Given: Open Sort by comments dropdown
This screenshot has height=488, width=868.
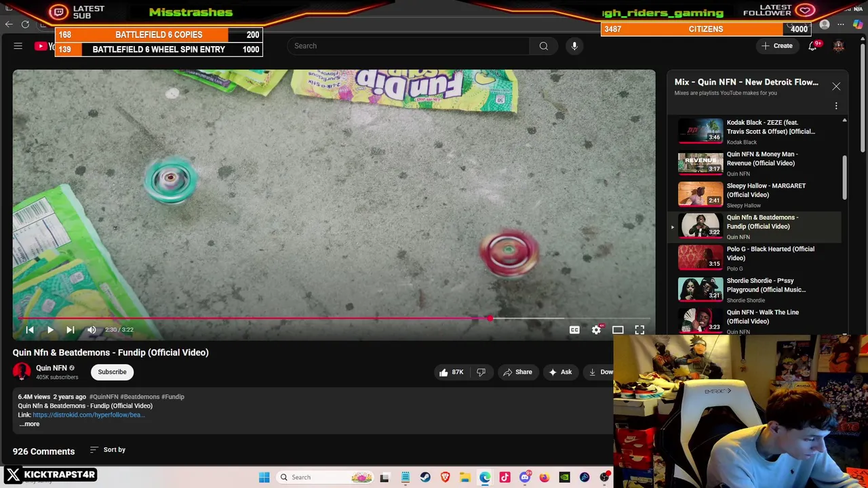Looking at the screenshot, I should pos(108,450).
